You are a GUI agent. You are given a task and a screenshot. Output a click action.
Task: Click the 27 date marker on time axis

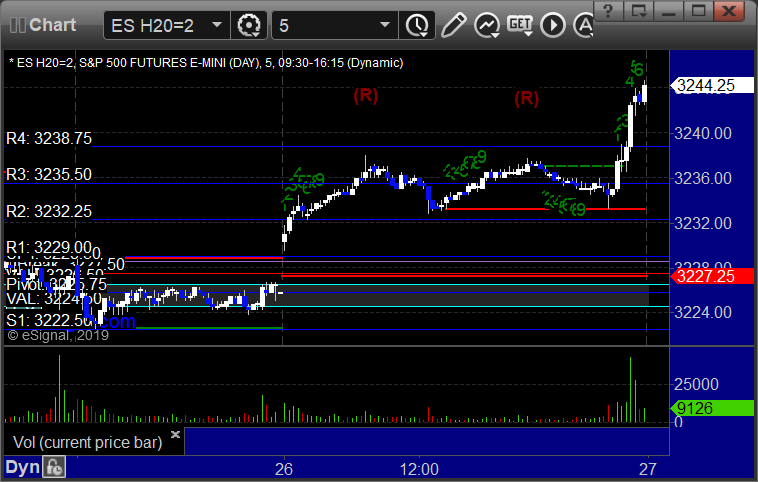point(648,469)
